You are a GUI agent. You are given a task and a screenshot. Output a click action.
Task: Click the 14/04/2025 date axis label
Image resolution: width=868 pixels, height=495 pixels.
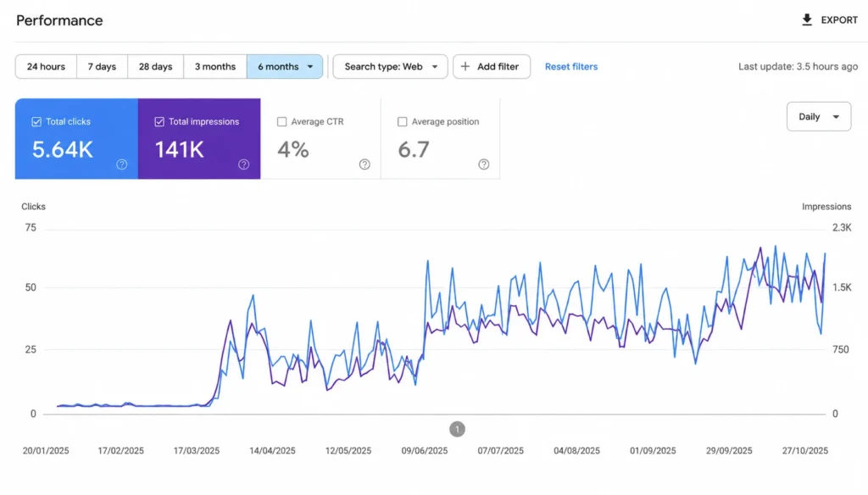click(x=272, y=451)
